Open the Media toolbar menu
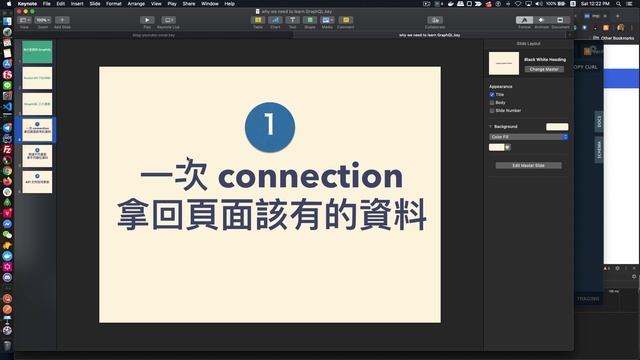This screenshot has height=360, width=640. tap(327, 20)
